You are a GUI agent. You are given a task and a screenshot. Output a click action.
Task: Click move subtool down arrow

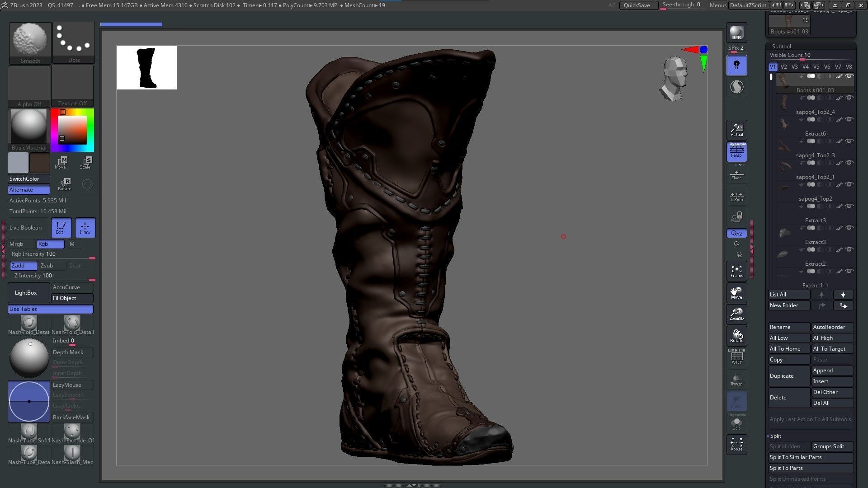[843, 295]
